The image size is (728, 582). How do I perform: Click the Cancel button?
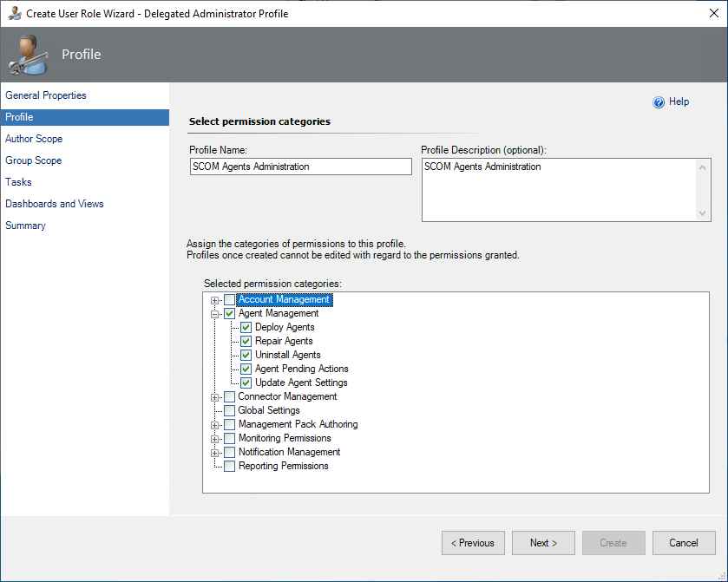click(x=684, y=543)
